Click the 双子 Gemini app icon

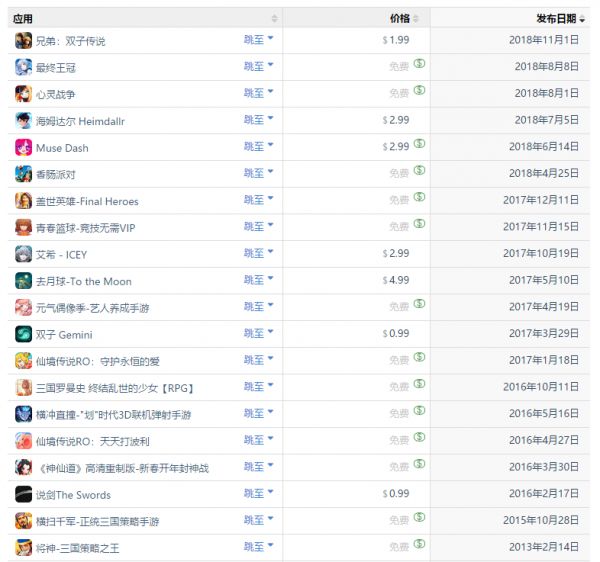(23, 334)
